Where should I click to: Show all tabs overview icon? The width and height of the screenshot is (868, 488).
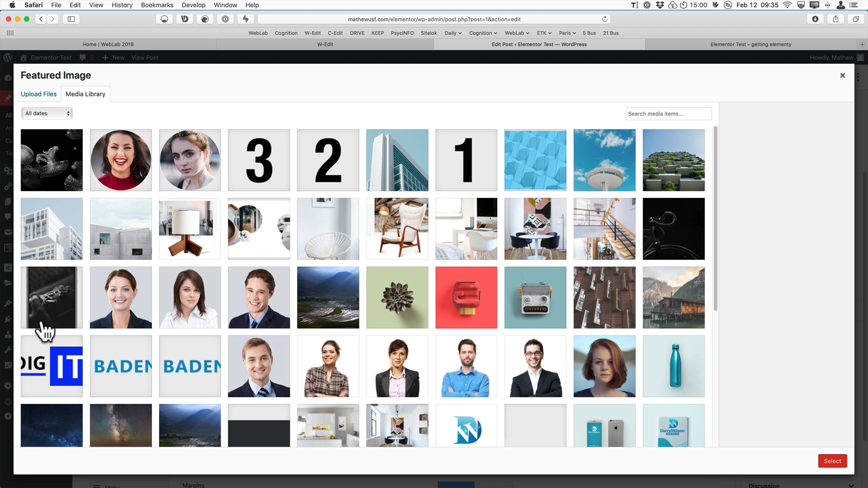856,19
